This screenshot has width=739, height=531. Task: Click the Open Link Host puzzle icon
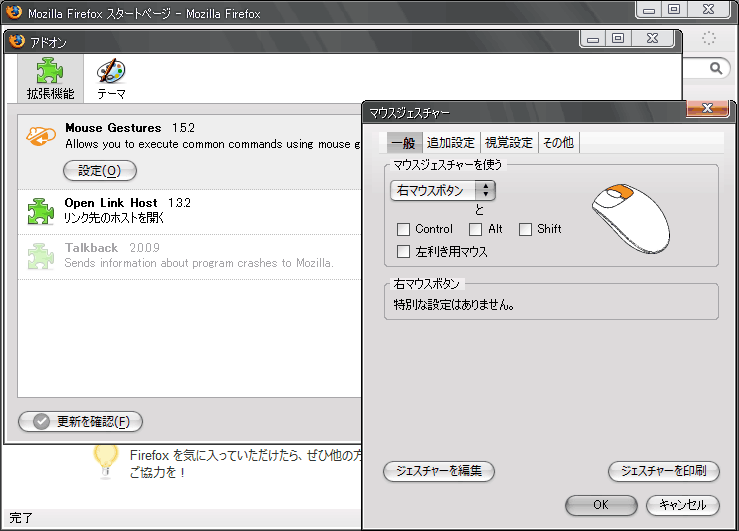coord(41,211)
